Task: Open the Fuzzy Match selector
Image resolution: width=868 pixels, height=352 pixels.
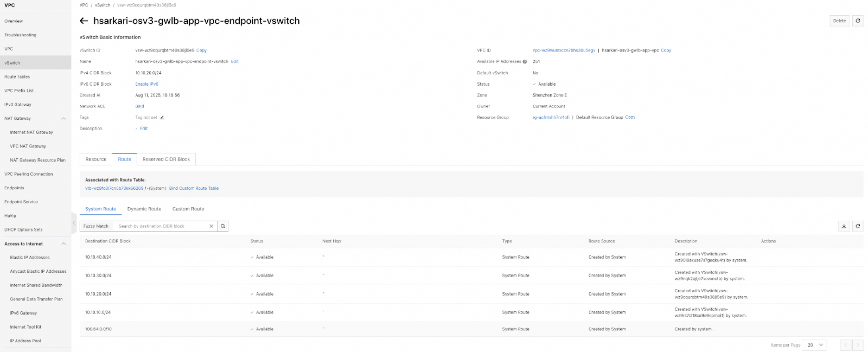Action: tap(96, 226)
